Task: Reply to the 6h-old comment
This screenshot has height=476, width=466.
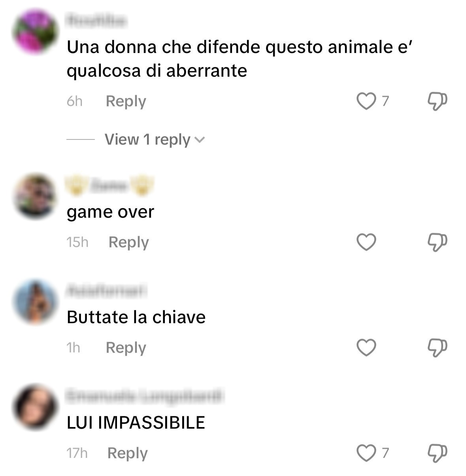Action: 126,101
